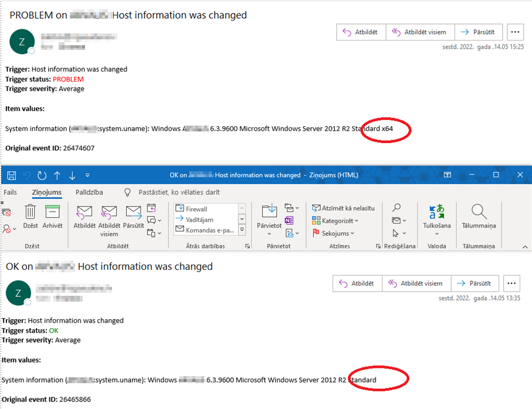Click the green OK trigger status text
The width and height of the screenshot is (532, 409).
(53, 330)
